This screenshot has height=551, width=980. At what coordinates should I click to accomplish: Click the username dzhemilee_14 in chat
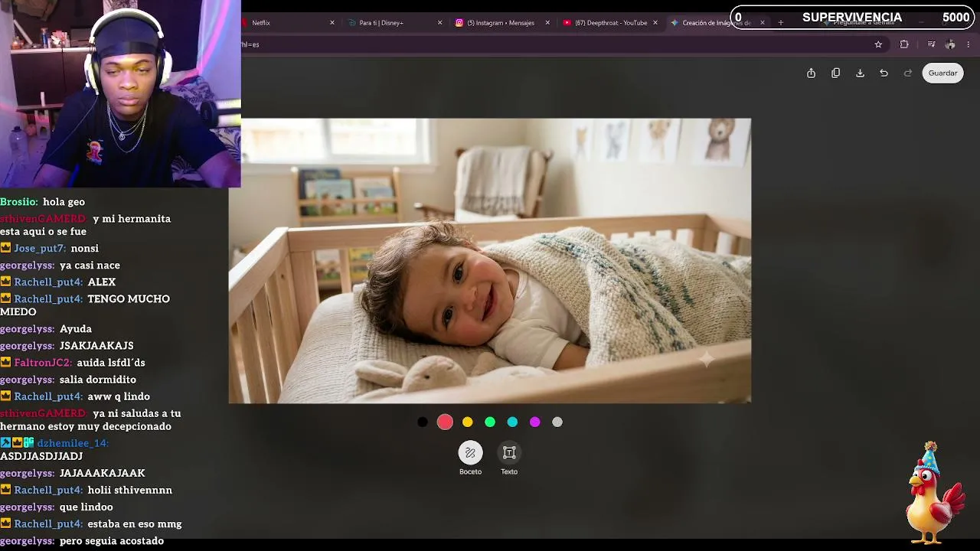[x=73, y=443]
